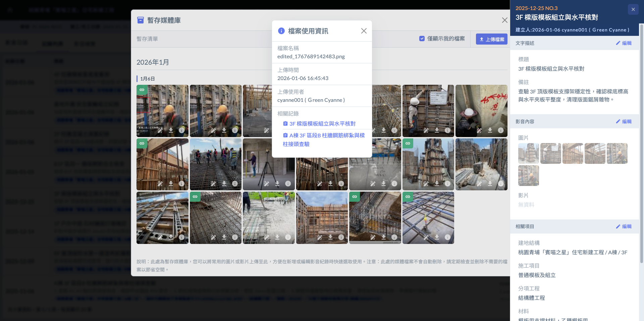Edit the 文字描述 section
Image resolution: width=644 pixels, height=321 pixels.
pos(624,43)
